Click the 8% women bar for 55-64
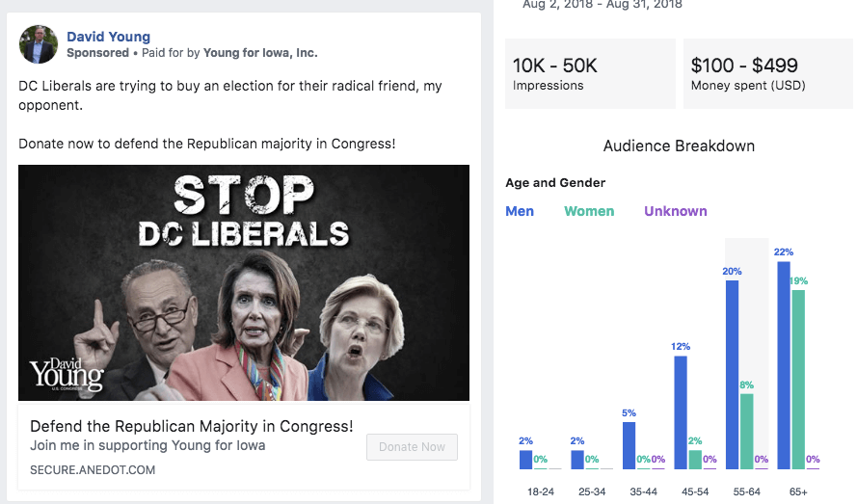857x504 pixels. point(746,431)
